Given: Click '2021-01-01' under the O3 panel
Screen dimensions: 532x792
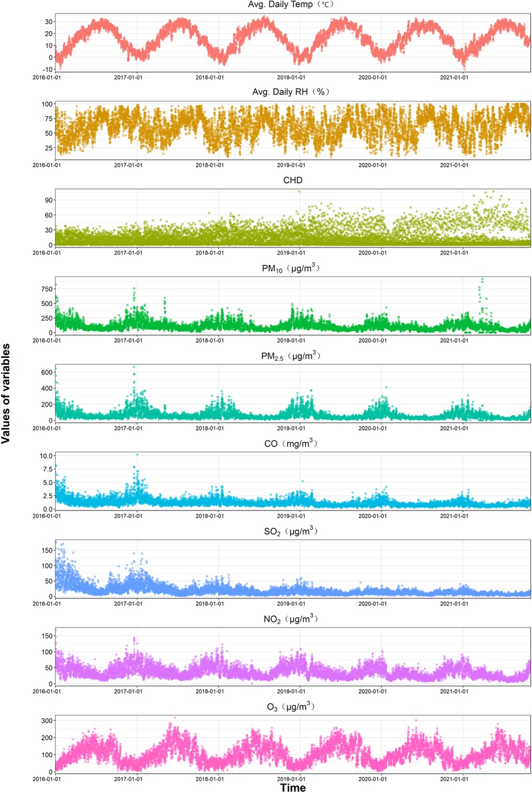Looking at the screenshot, I should tap(454, 779).
